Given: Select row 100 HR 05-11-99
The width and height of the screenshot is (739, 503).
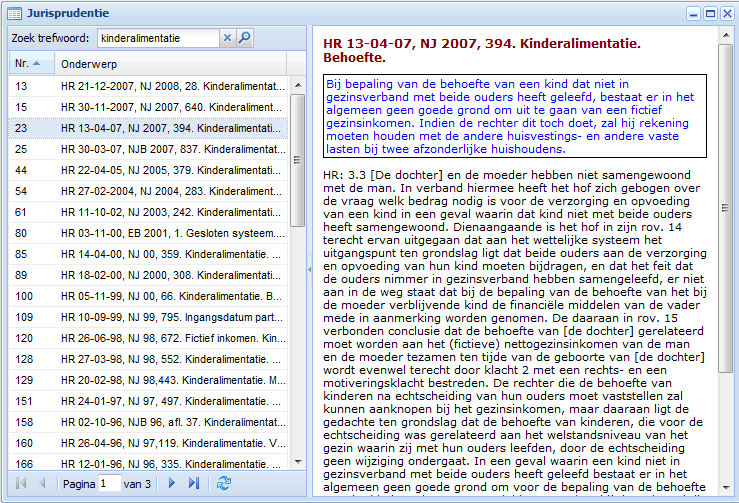Looking at the screenshot, I should pos(148,296).
